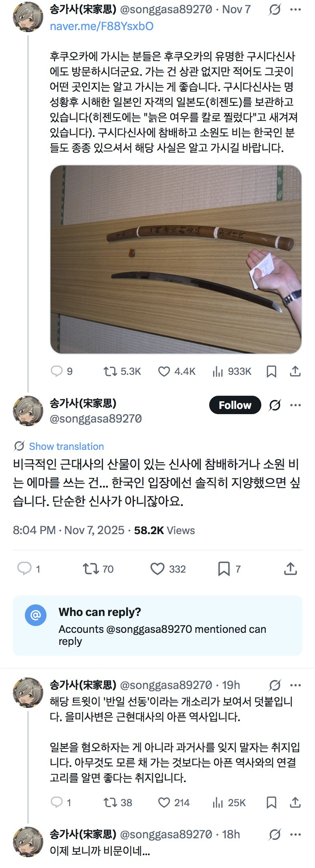Like the reply with 214 likes

tap(166, 803)
